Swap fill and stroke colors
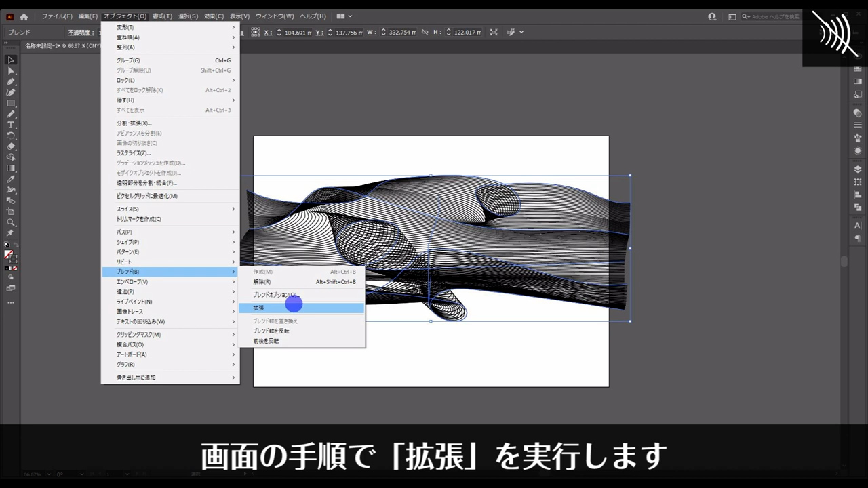The image size is (868, 488). [16, 245]
